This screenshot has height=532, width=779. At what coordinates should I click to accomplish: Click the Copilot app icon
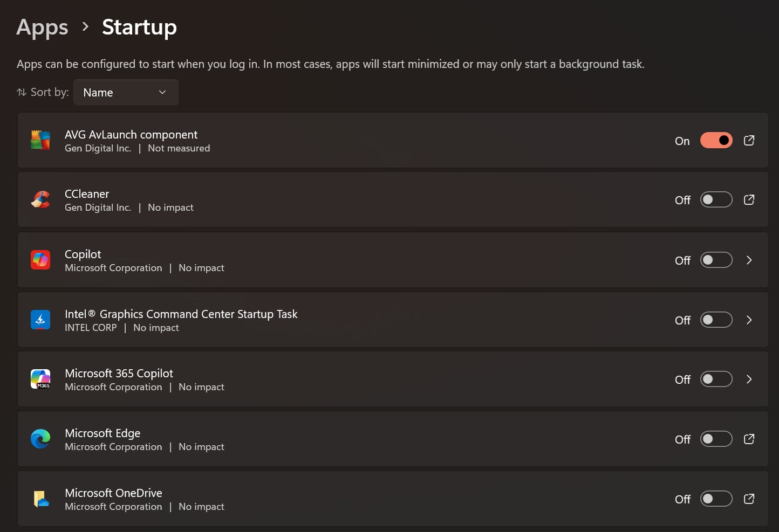[x=40, y=260]
